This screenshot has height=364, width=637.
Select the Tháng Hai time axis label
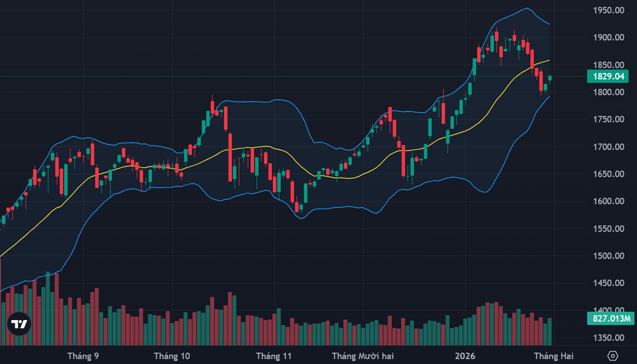click(553, 356)
